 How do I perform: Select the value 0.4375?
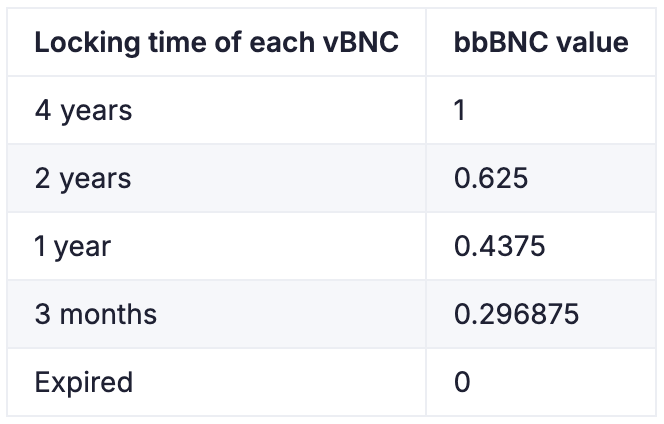point(499,246)
